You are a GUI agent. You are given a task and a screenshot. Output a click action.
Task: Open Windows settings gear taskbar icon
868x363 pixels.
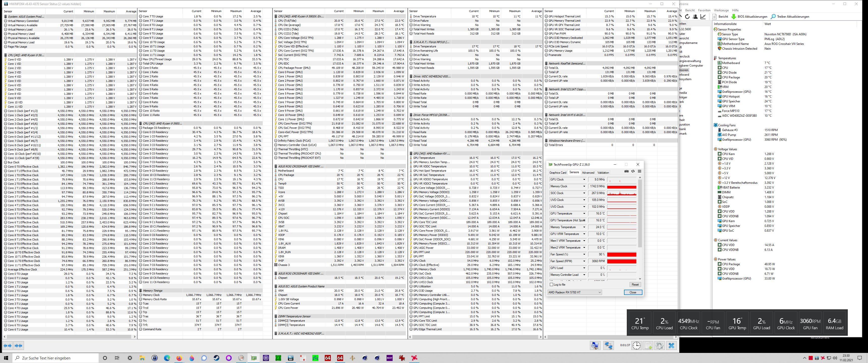[129, 358]
